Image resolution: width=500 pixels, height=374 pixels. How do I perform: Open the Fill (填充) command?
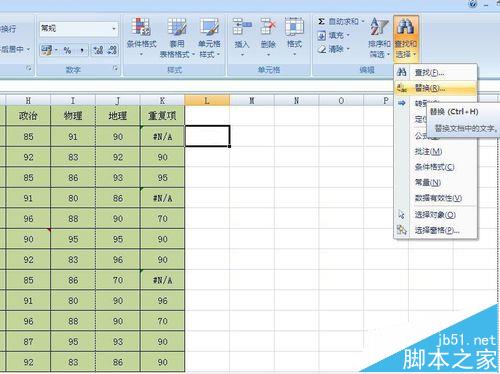pyautogui.click(x=333, y=35)
